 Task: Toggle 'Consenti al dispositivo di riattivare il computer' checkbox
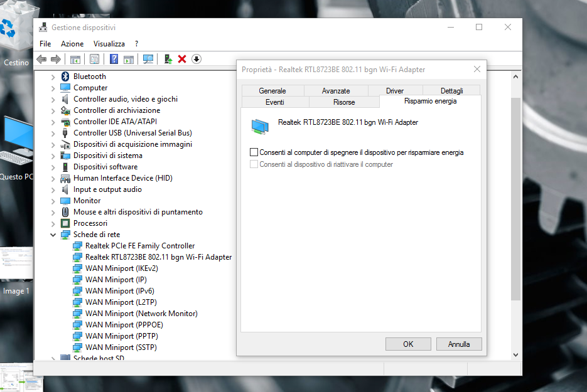point(254,164)
